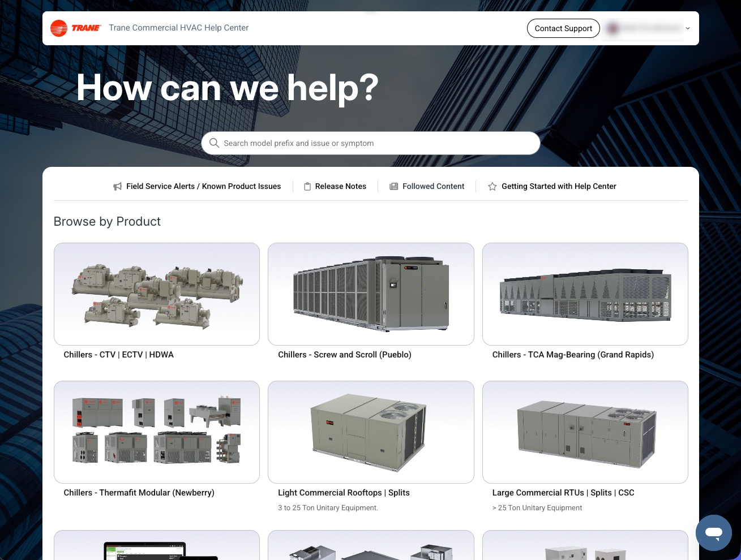This screenshot has width=741, height=560.
Task: Open the Screw and Scroll chillers image card
Action: click(371, 294)
